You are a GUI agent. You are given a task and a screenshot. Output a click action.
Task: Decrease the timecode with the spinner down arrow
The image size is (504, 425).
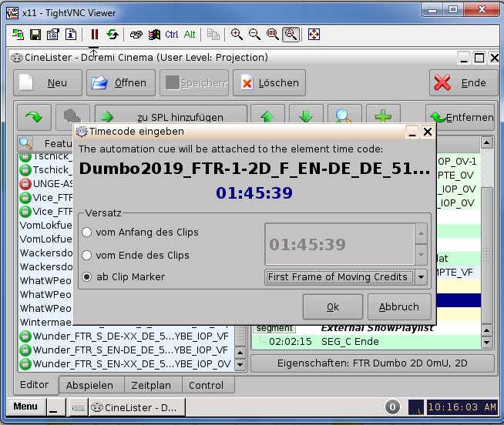pyautogui.click(x=421, y=254)
